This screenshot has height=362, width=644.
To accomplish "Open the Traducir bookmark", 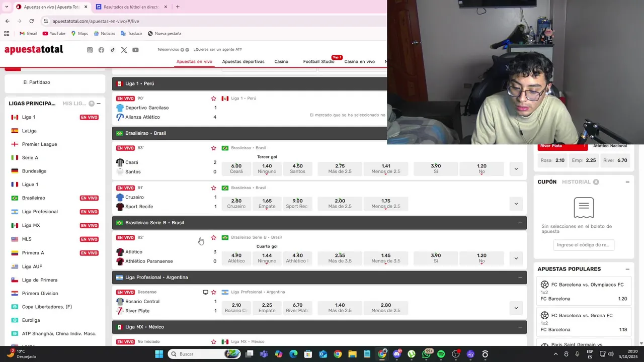I will coord(131,34).
